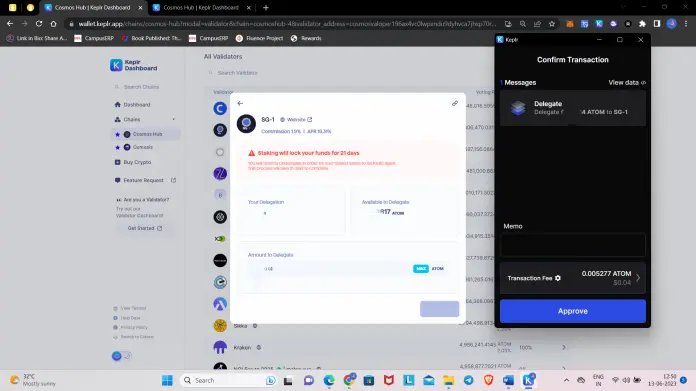Unstar Cosmos Hub favorite star
Viewport: 696px width, 391px height.
tap(117, 134)
